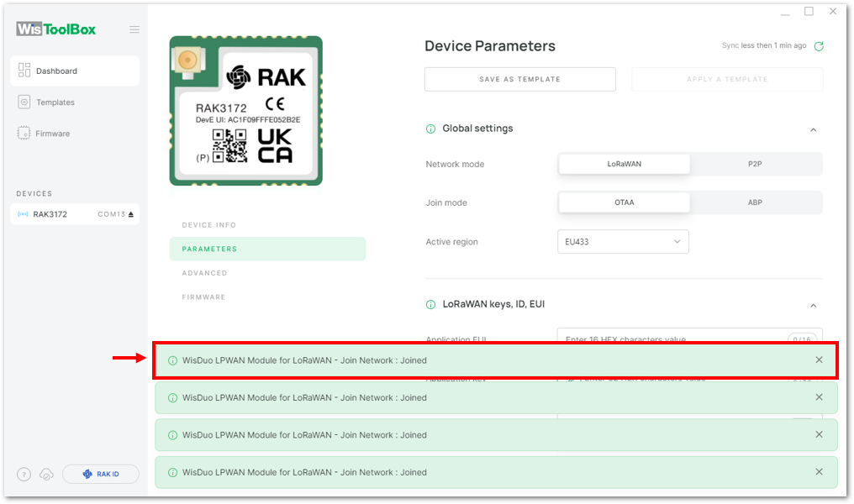The width and height of the screenshot is (854, 504).
Task: Toggle the sidebar hamburger menu
Action: pos(134,29)
